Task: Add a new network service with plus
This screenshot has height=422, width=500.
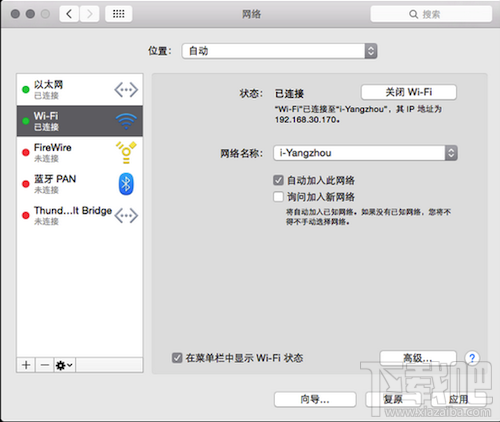Action: [26, 365]
